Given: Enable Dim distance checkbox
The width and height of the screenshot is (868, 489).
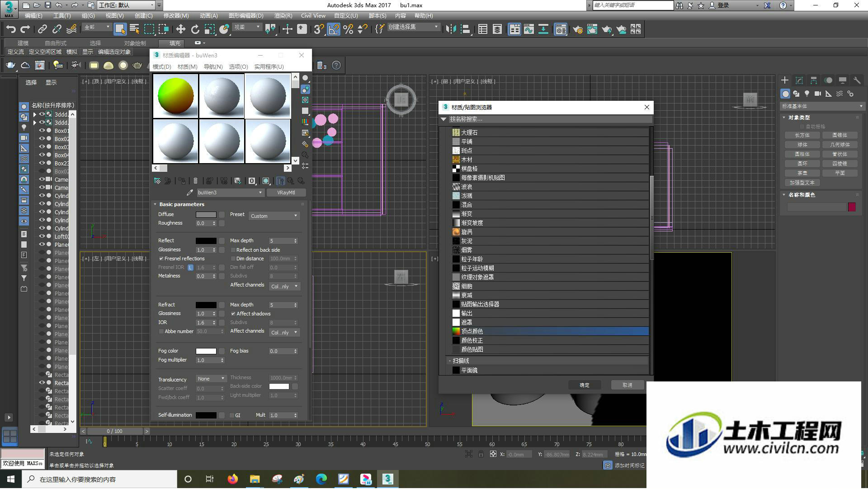Looking at the screenshot, I should [x=233, y=259].
